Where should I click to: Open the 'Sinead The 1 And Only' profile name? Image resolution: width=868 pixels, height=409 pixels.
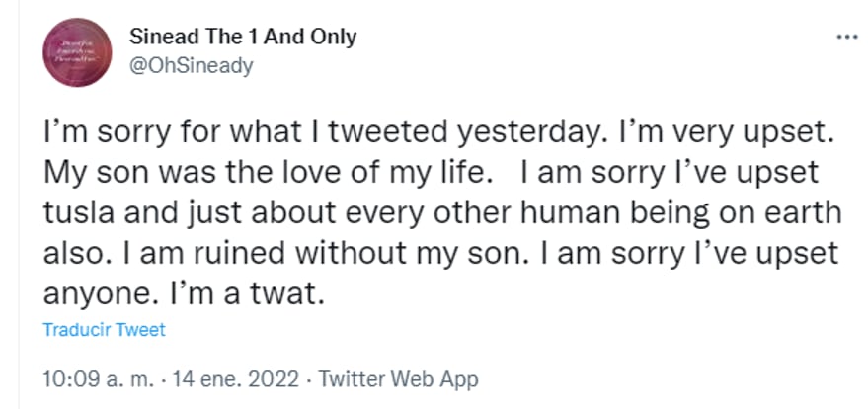[x=243, y=38]
